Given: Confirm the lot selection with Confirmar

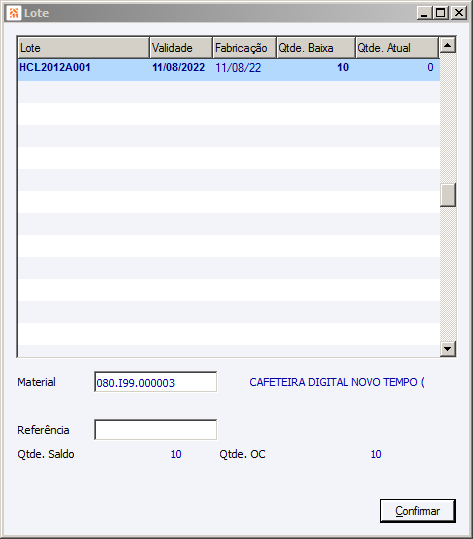Looking at the screenshot, I should coord(418,511).
